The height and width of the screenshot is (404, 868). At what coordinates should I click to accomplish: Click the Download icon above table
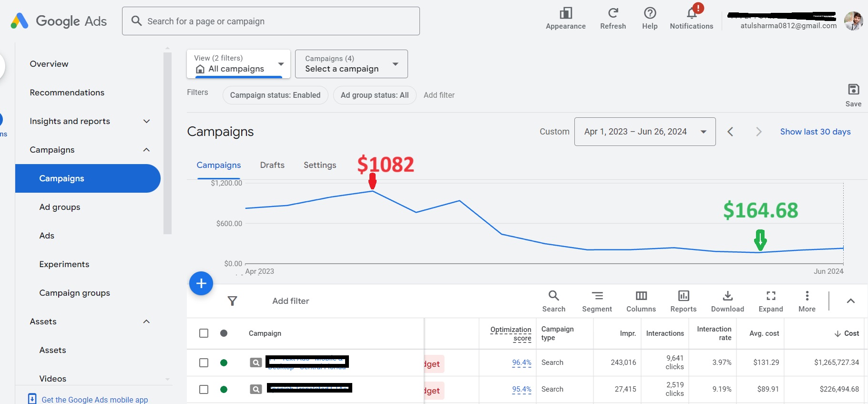click(x=727, y=296)
